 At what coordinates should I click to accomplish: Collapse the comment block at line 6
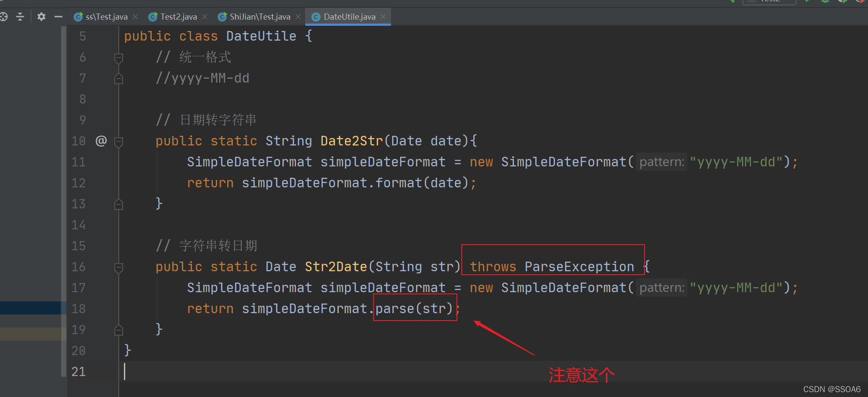point(118,58)
